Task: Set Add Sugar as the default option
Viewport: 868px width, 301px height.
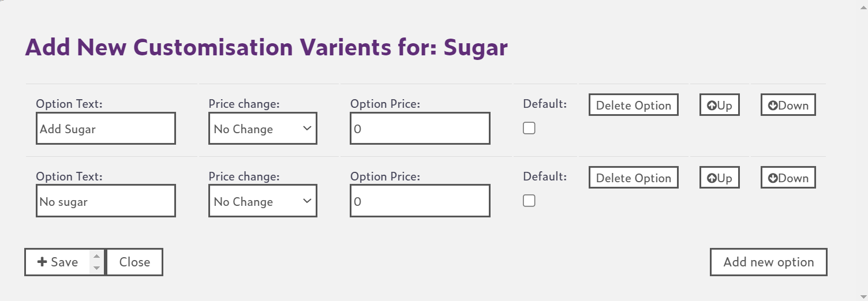Action: tap(529, 129)
